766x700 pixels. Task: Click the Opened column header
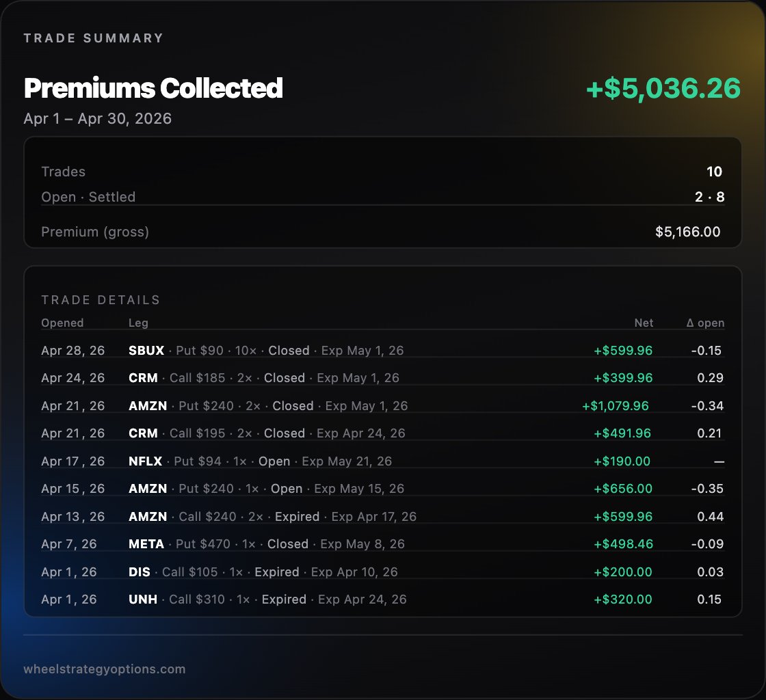coord(62,323)
